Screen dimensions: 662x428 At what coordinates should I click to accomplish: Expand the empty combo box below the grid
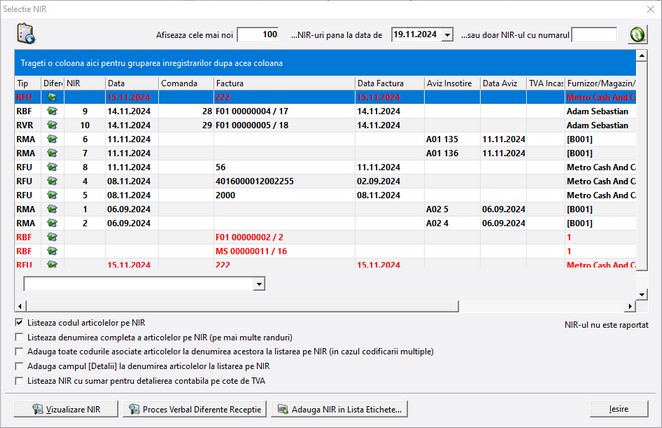(x=260, y=285)
